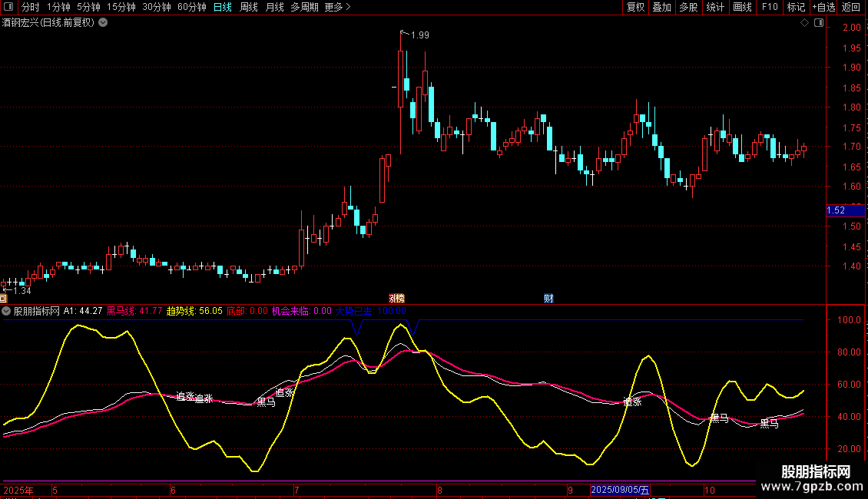Click the 返回 back button
The width and height of the screenshot is (868, 499).
pyautogui.click(x=851, y=8)
